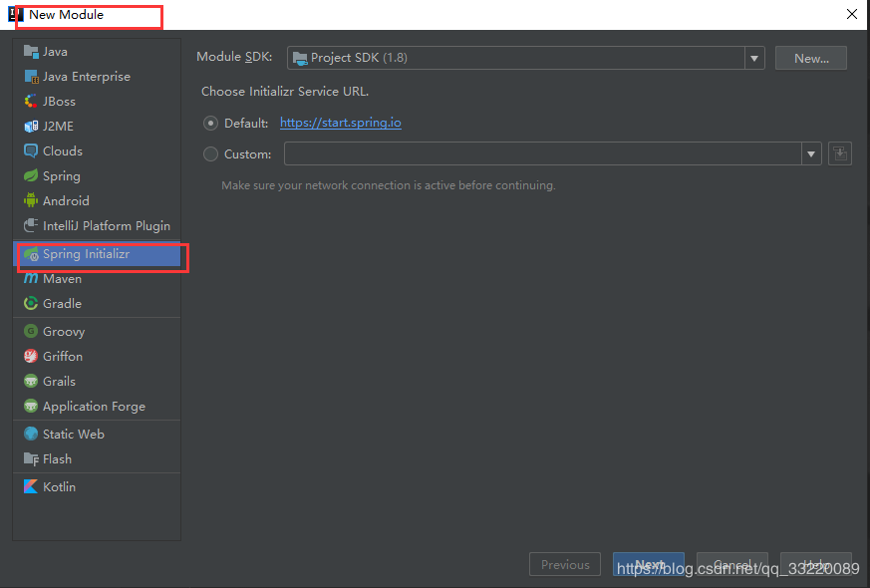Image resolution: width=870 pixels, height=588 pixels.
Task: Click the Help button
Action: pos(816,564)
